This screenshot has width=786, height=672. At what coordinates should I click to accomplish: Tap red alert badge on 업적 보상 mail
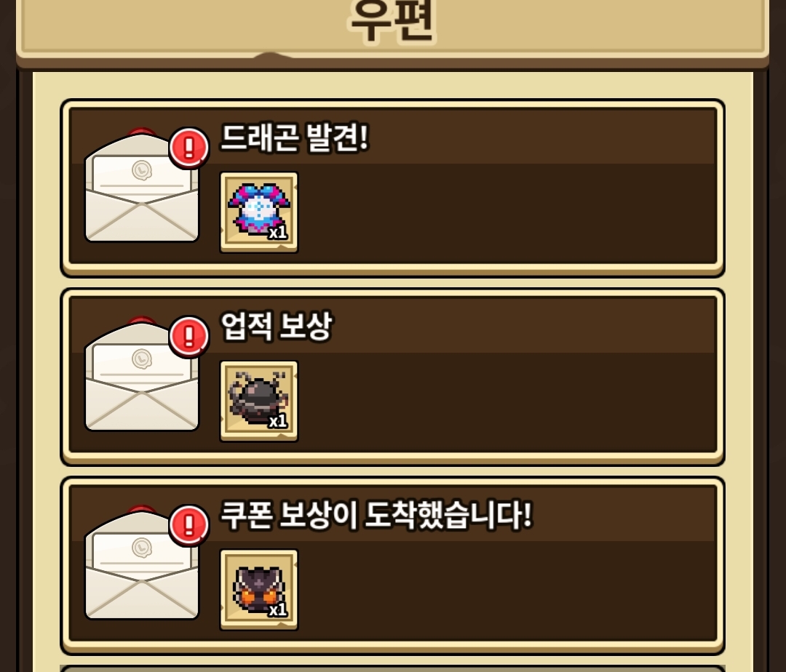pos(189,336)
